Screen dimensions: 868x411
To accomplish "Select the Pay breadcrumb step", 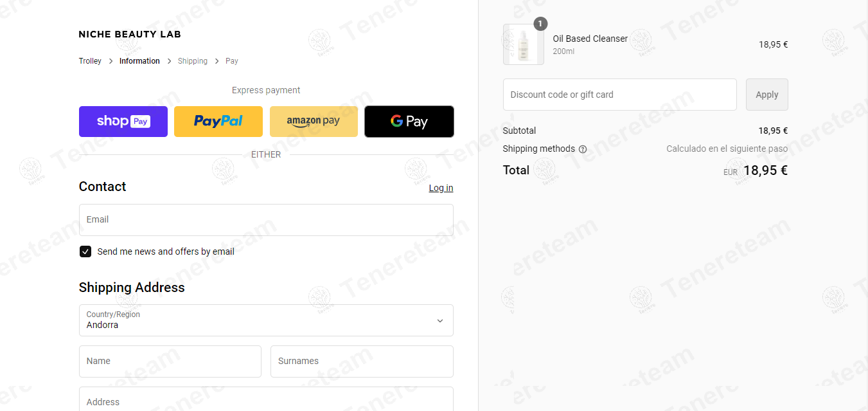I will tap(232, 61).
